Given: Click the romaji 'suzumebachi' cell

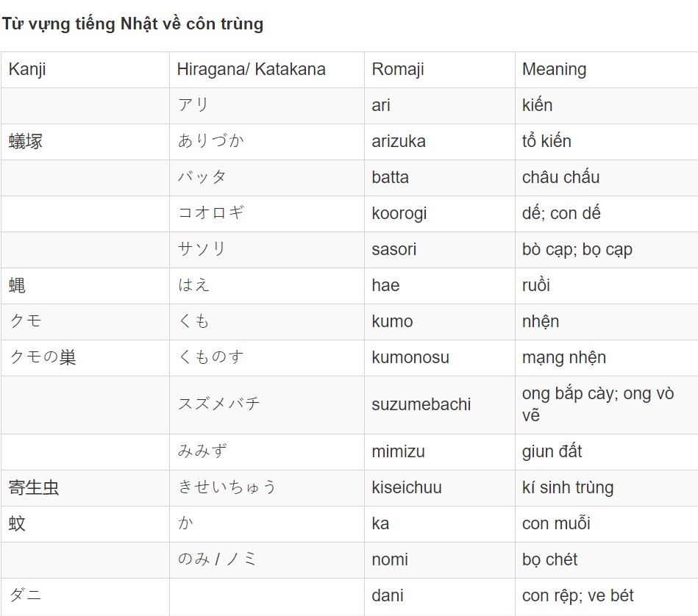Looking at the screenshot, I should pos(439,405).
